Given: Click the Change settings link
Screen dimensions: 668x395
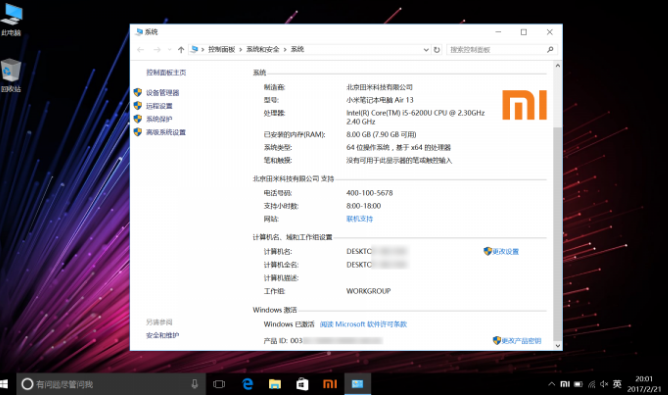Looking at the screenshot, I should tap(505, 251).
